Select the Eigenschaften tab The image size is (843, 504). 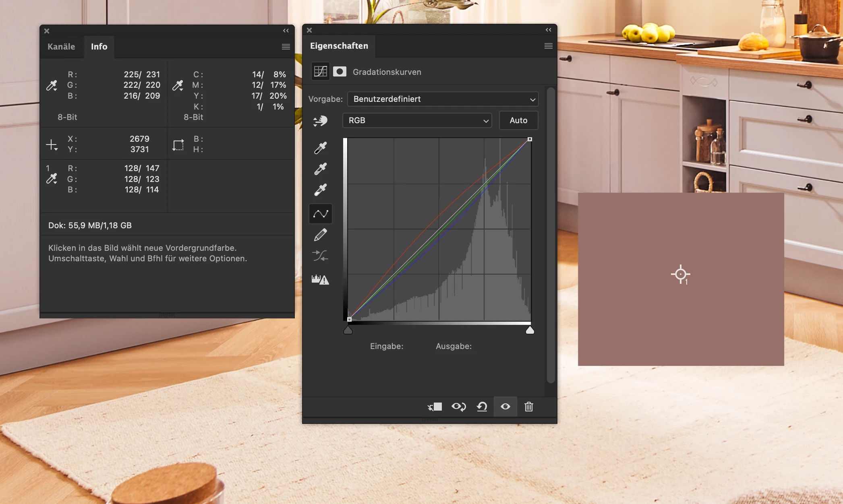(x=339, y=46)
